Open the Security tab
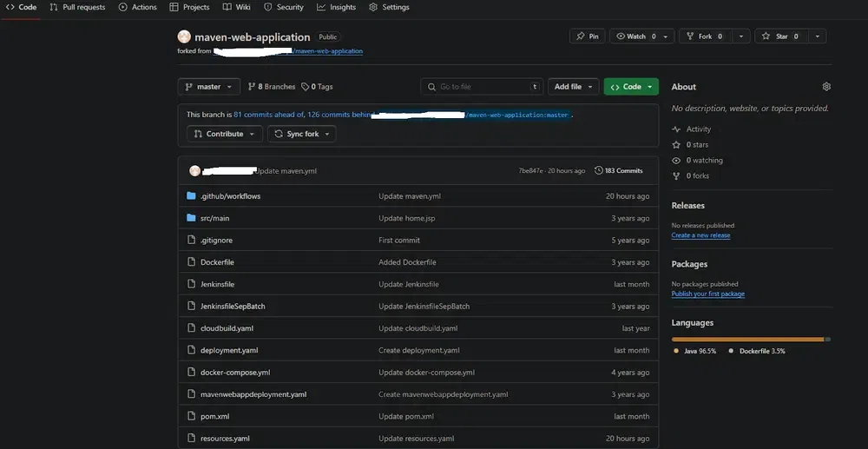The width and height of the screenshot is (868, 449). (284, 7)
